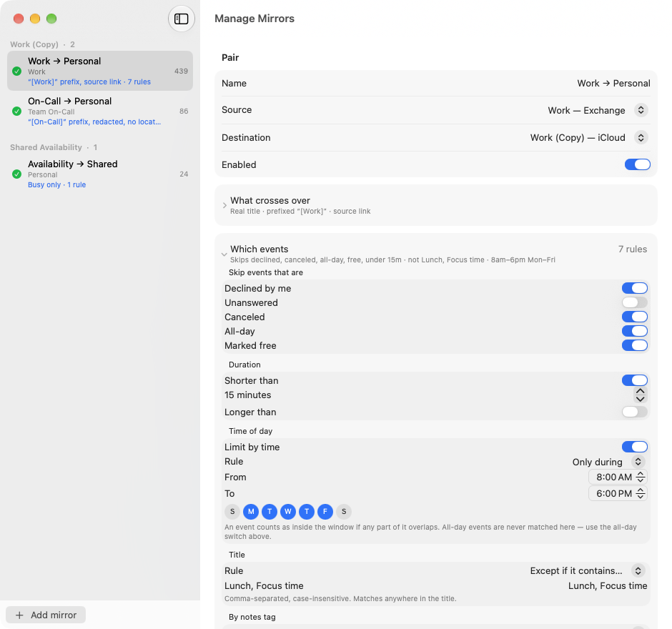This screenshot has width=672, height=629.
Task: Select the Work → Personal mirror
Action: pos(100,71)
